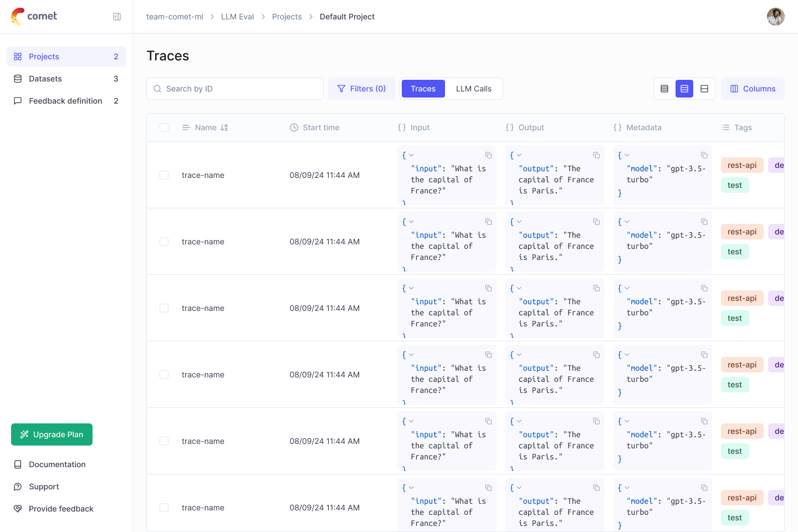This screenshot has width=798, height=532.
Task: Go to team-comet-ml breadcrumb
Action: pos(175,17)
